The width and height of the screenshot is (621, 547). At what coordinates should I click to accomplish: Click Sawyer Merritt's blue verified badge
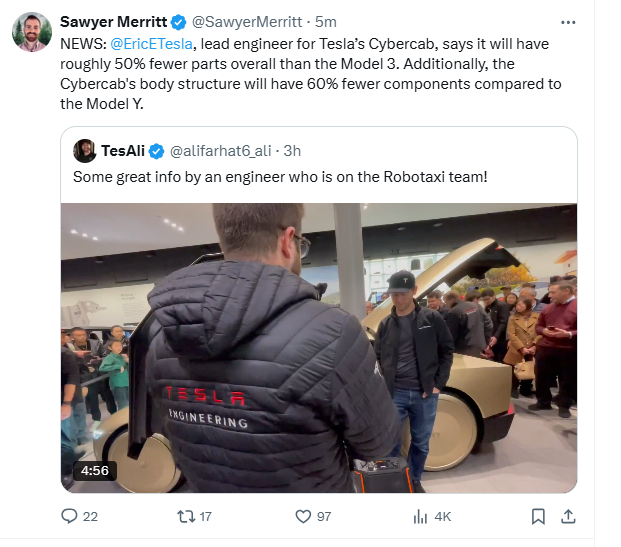pos(179,22)
